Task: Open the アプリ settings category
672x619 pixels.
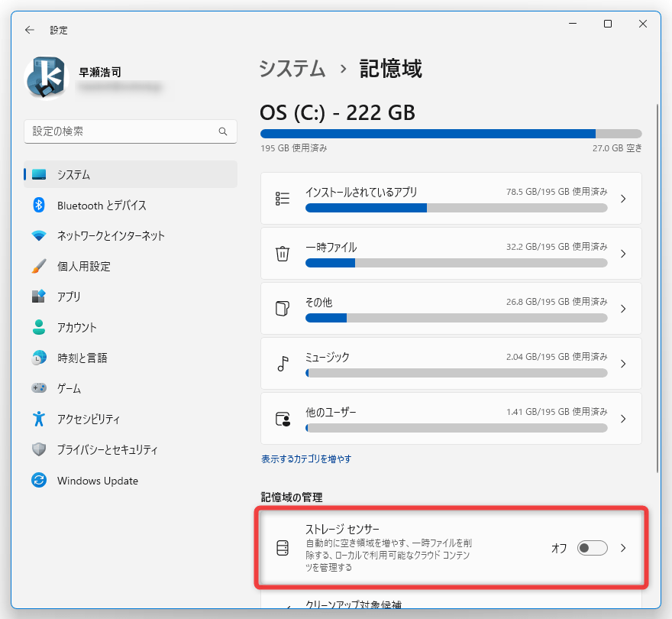Action: [x=131, y=297]
